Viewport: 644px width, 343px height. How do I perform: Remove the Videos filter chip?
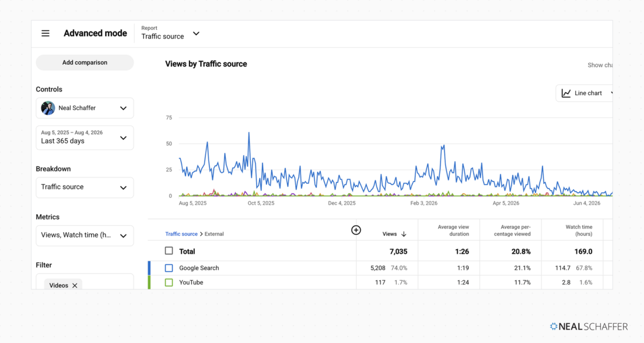(x=75, y=286)
